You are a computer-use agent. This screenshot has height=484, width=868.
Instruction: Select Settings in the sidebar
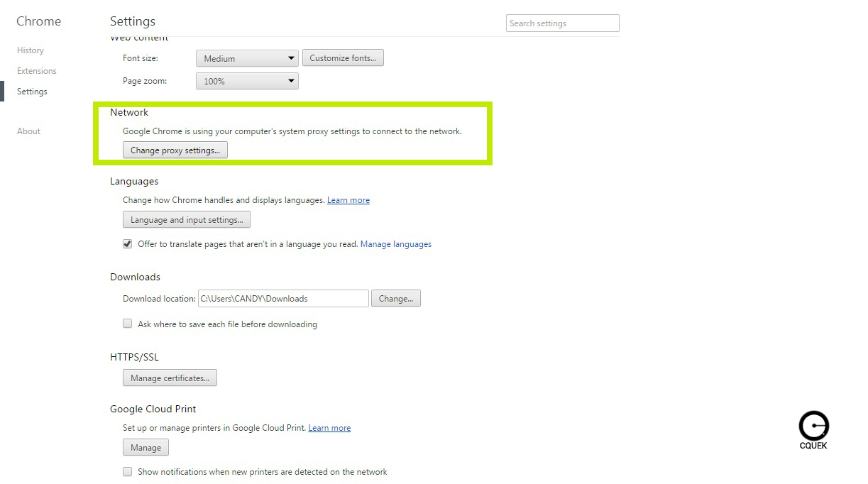click(x=32, y=92)
